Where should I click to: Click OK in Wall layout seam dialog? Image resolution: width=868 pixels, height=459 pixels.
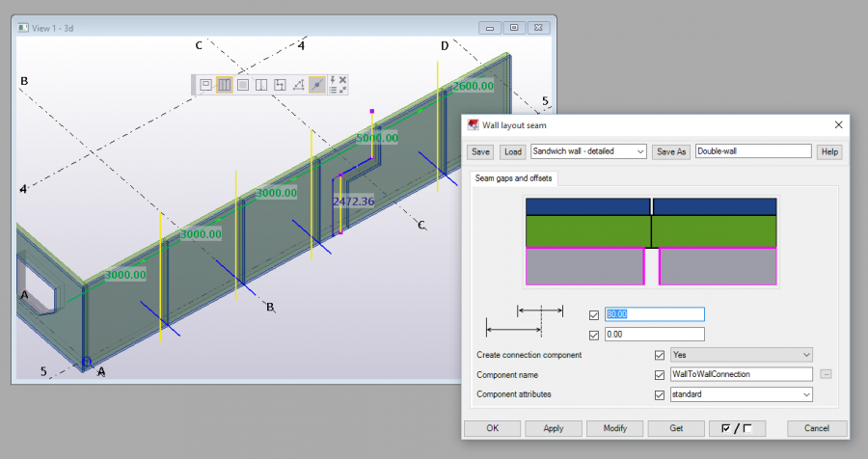492,428
